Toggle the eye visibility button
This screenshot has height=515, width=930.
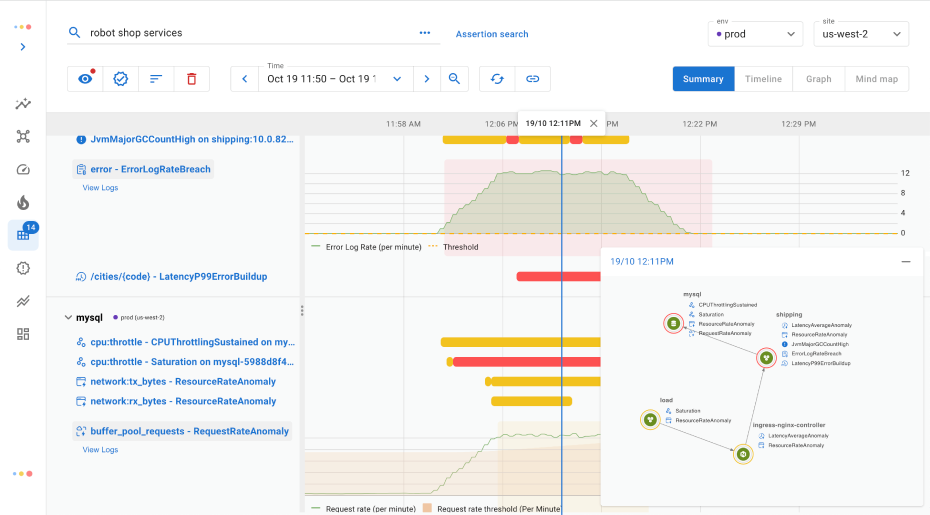(86, 79)
